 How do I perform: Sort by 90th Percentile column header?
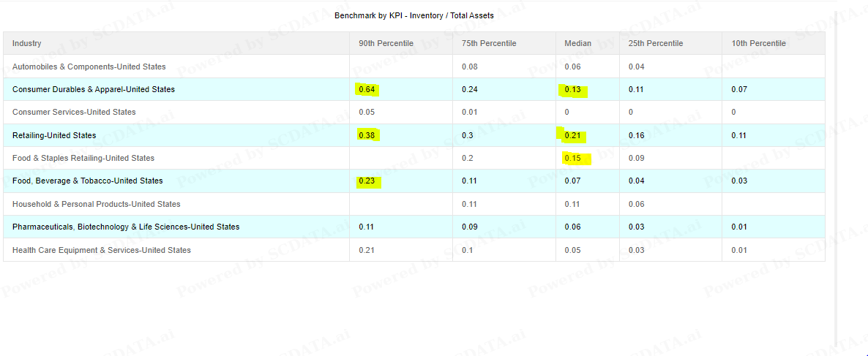click(386, 43)
